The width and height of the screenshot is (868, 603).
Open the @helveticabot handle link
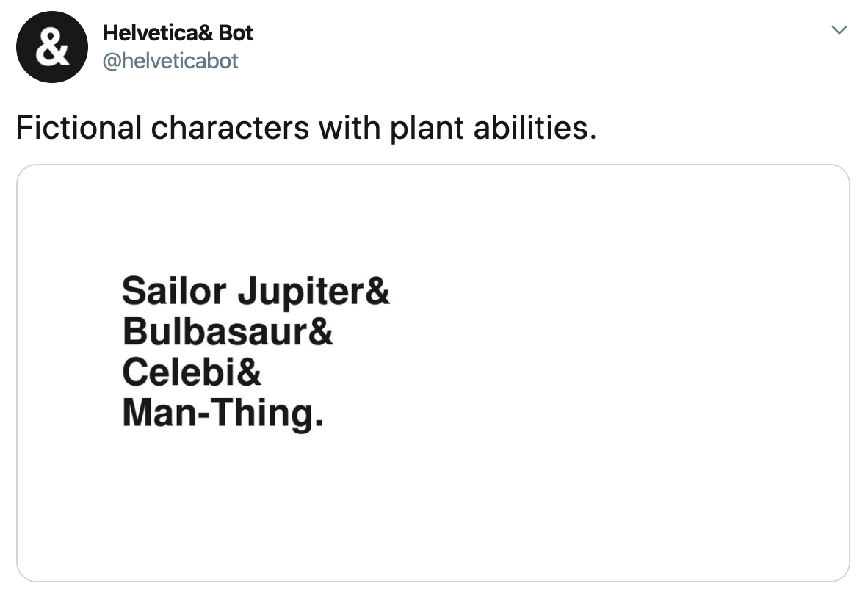[170, 60]
